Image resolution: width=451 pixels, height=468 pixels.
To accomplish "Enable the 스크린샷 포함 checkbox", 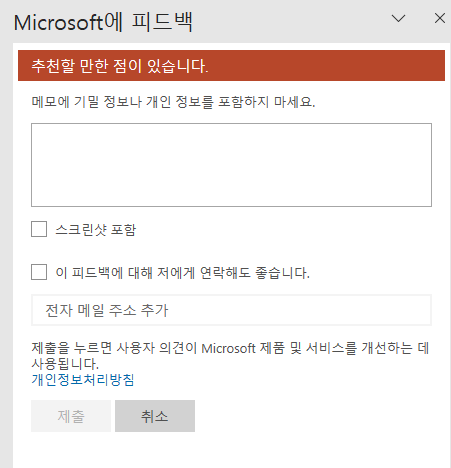I will click(39, 229).
